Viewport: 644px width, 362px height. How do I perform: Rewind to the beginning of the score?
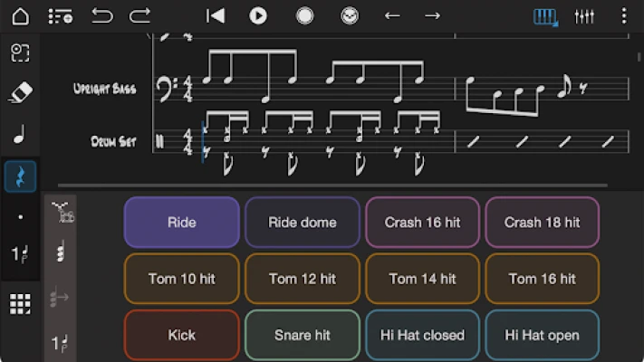(x=215, y=16)
